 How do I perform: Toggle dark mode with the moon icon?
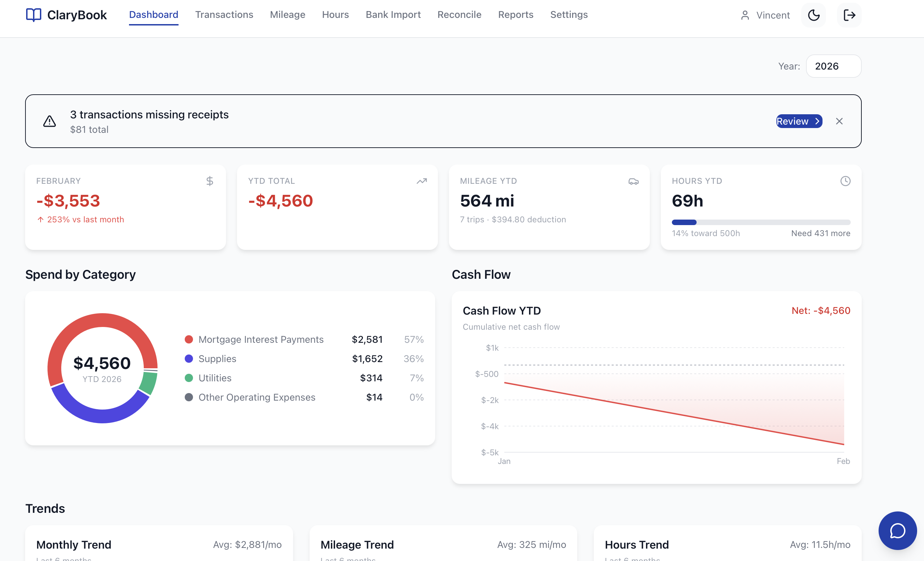click(x=813, y=15)
